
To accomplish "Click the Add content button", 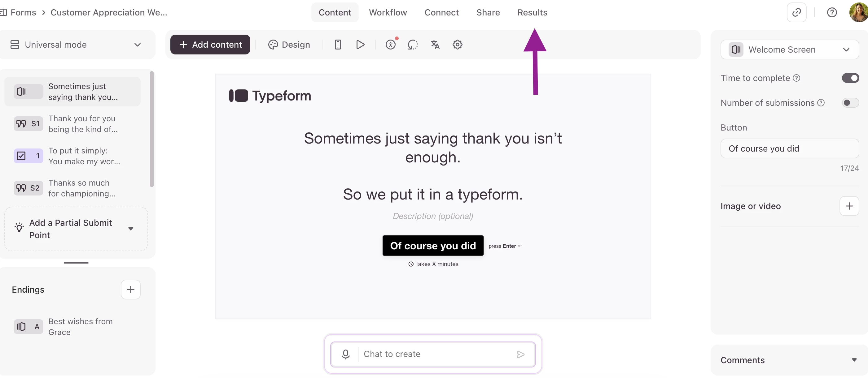I will (210, 45).
